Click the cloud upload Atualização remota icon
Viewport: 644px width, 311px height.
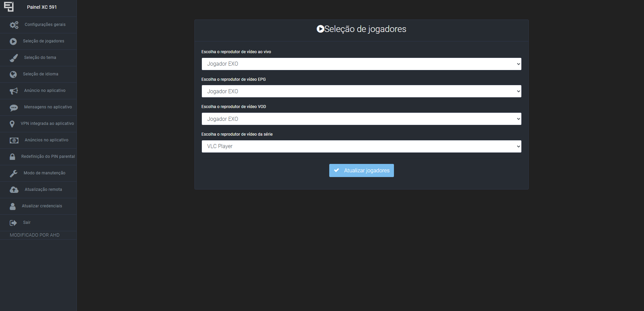click(x=14, y=190)
